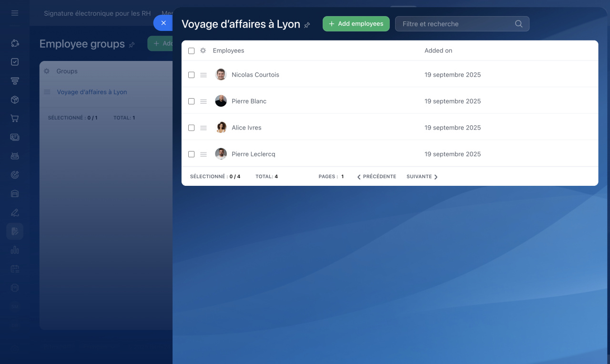This screenshot has width=610, height=364.
Task: Open the Tasks checkmark icon in the sidebar
Action: point(15,62)
